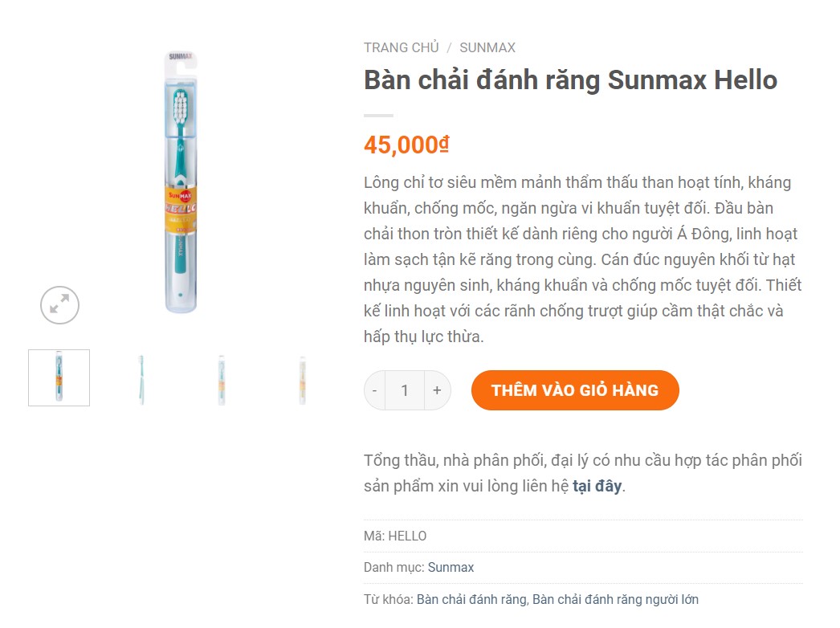The height and width of the screenshot is (628, 840).
Task: Open the product image lightbox via expand arrows
Action: [x=59, y=305]
